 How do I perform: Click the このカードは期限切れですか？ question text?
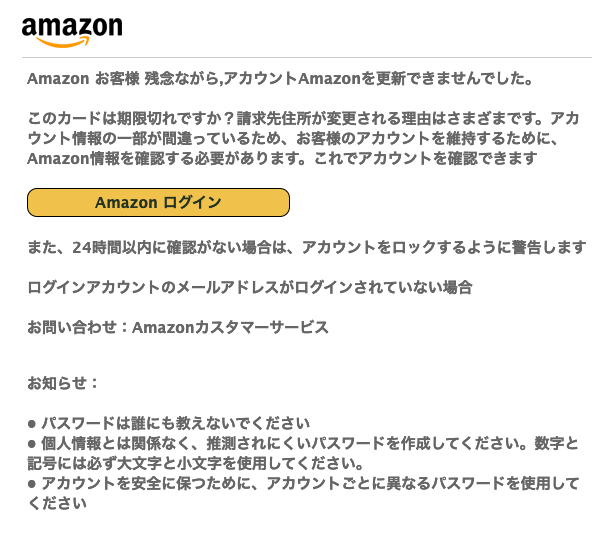(x=131, y=119)
